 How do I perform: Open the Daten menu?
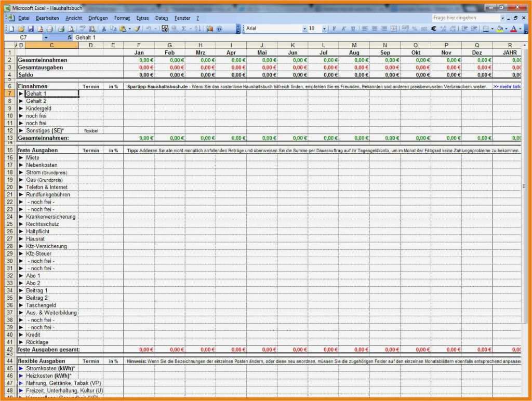163,17
